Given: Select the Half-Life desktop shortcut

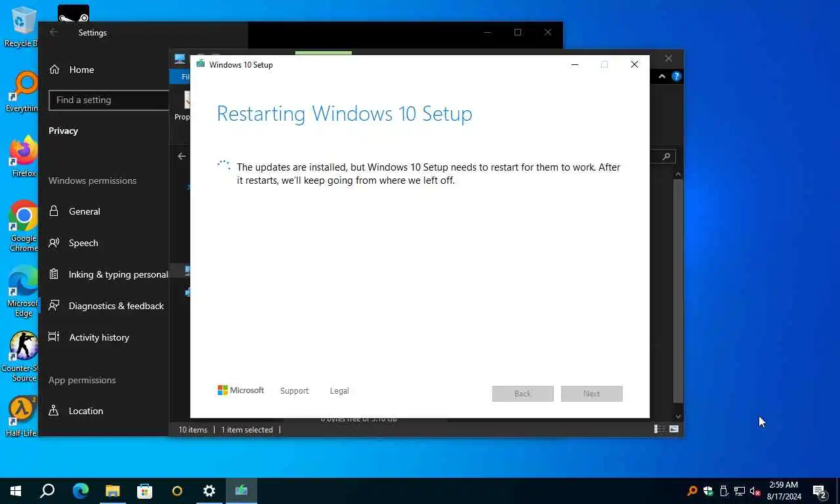Looking at the screenshot, I should point(22,417).
